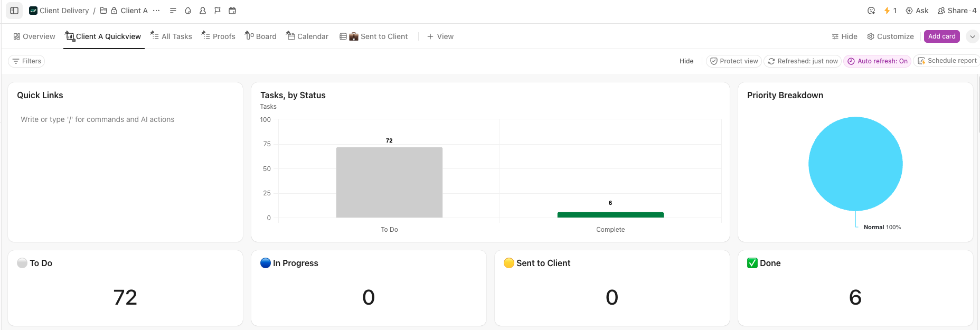Click the text lines description icon
The width and height of the screenshot is (980, 330).
[173, 11]
